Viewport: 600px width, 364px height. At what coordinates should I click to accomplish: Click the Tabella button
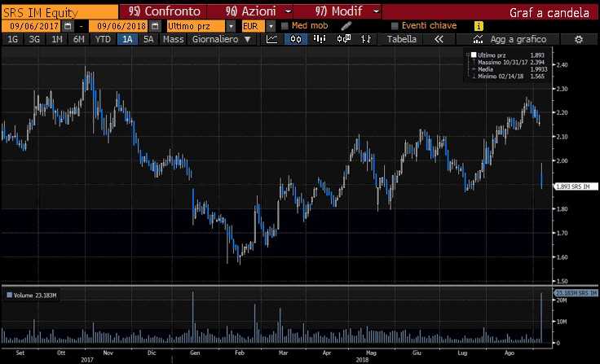[x=401, y=39]
